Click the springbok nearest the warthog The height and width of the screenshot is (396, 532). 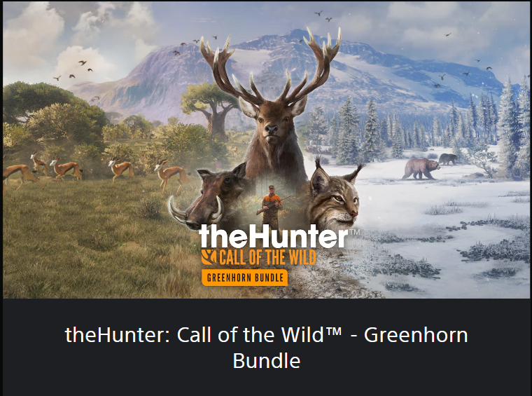(171, 175)
